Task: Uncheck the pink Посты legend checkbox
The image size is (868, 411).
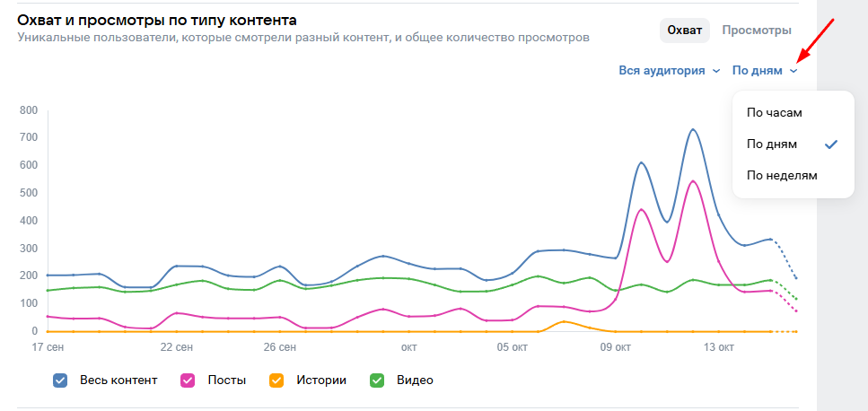Action: click(x=189, y=380)
